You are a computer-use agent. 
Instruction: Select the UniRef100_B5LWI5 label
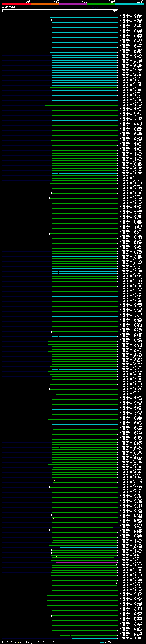131,565
